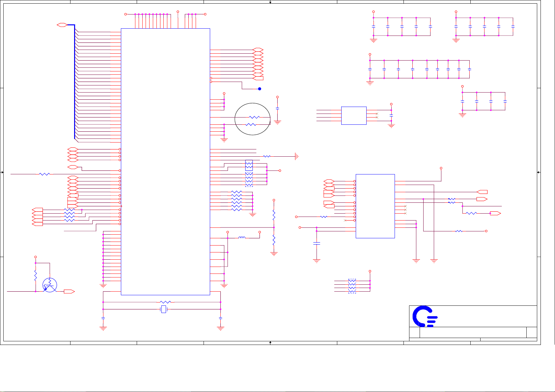The height and width of the screenshot is (392, 555).
Task: Select the feedback resistor directly above the crystal
Action: (165, 302)
